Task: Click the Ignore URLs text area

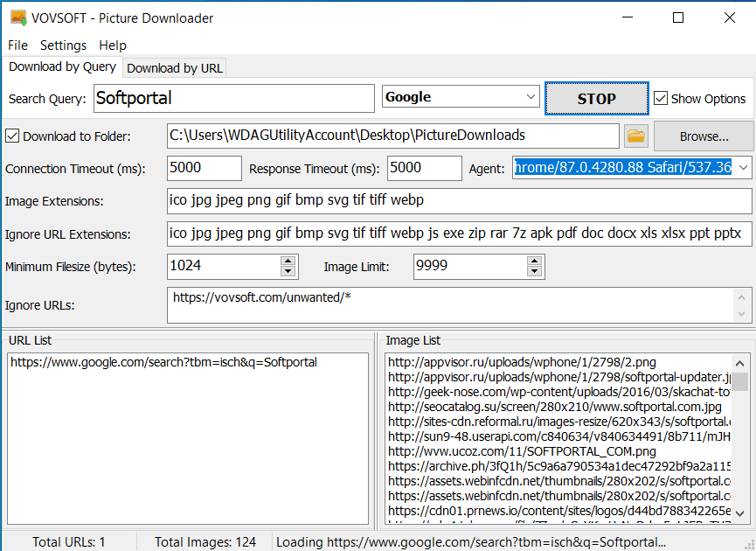Action: 450,305
